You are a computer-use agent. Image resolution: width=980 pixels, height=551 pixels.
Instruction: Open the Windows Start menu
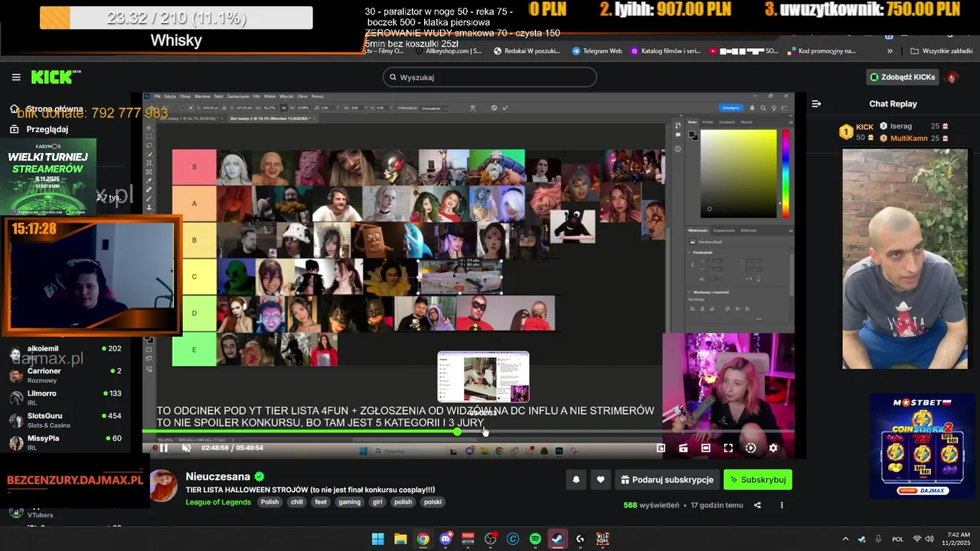click(377, 539)
